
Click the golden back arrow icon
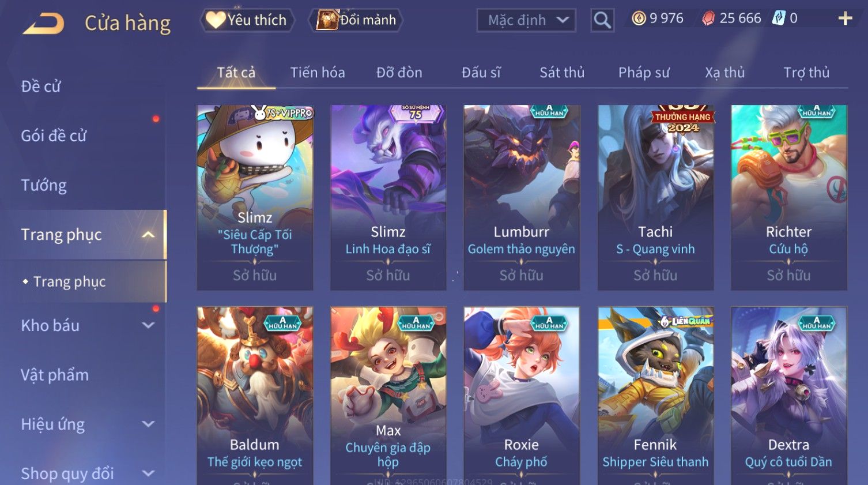43,24
